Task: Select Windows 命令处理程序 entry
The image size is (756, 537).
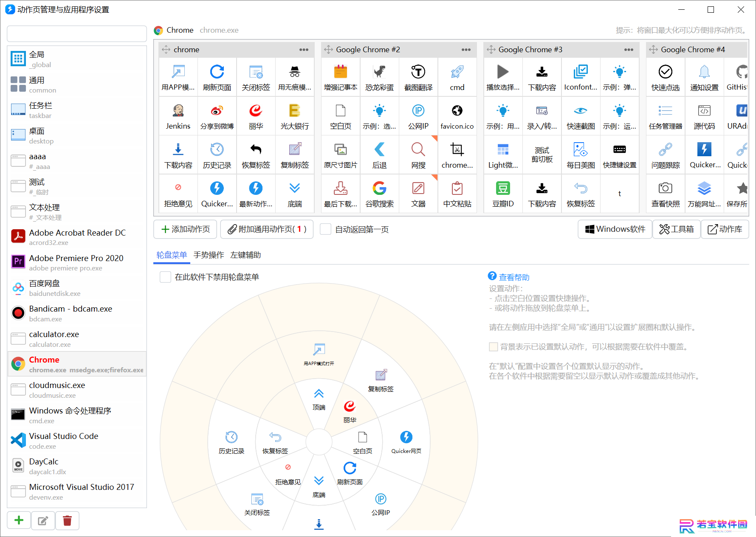Action: (77, 415)
